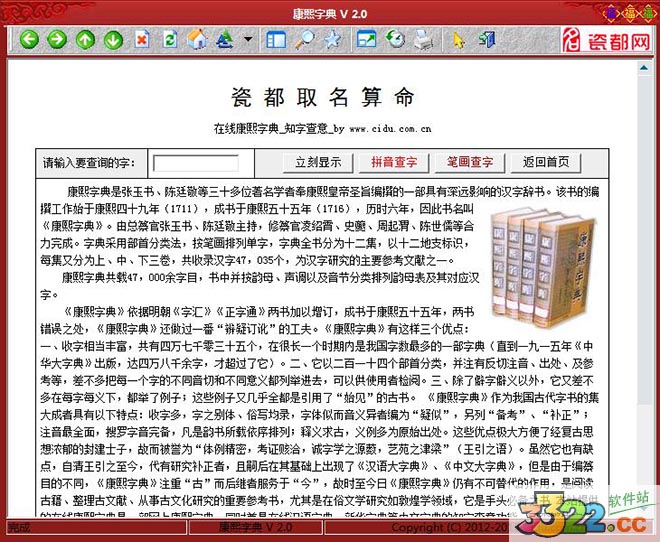Image resolution: width=660 pixels, height=542 pixels.
Task: Click the 康熙字典 V 2.0 status bar entry
Action: coord(255,527)
